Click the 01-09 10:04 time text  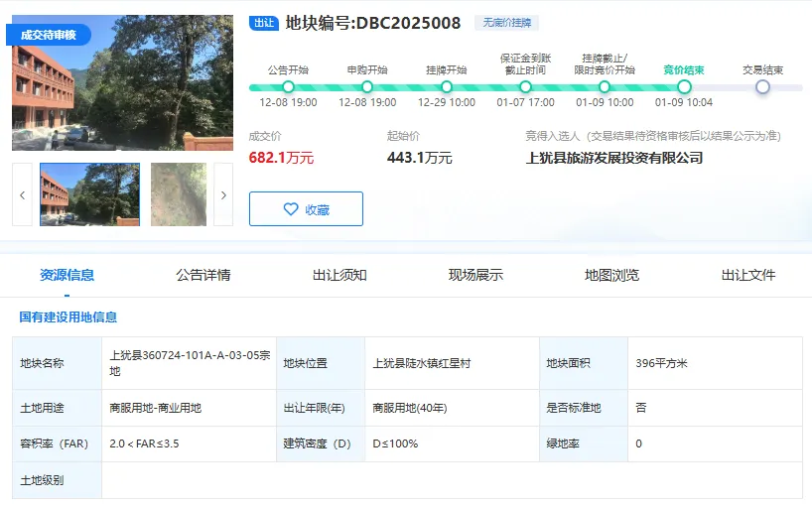(684, 102)
